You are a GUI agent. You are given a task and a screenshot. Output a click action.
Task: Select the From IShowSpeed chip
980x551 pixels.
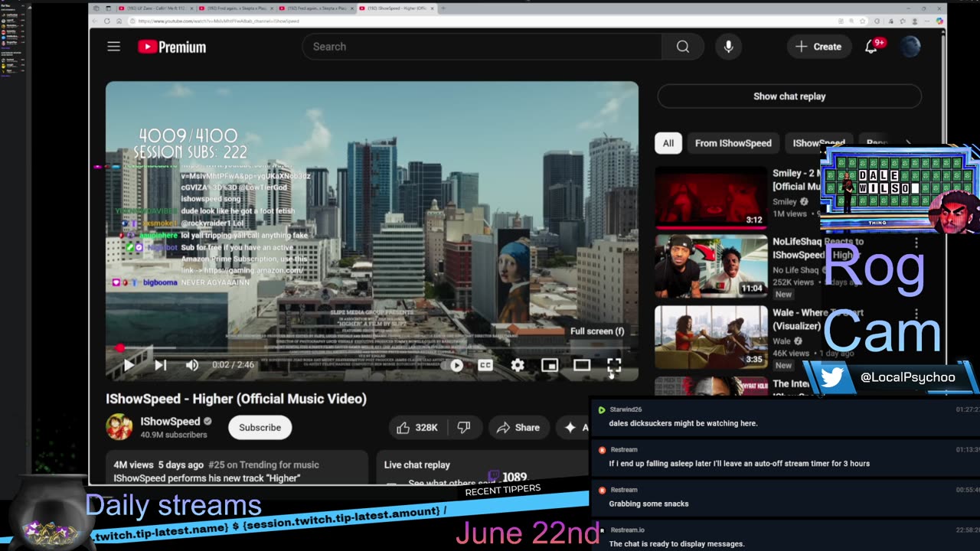733,143
